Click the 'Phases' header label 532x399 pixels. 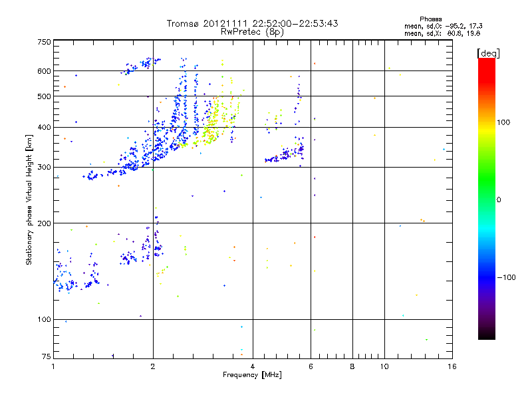(x=430, y=19)
